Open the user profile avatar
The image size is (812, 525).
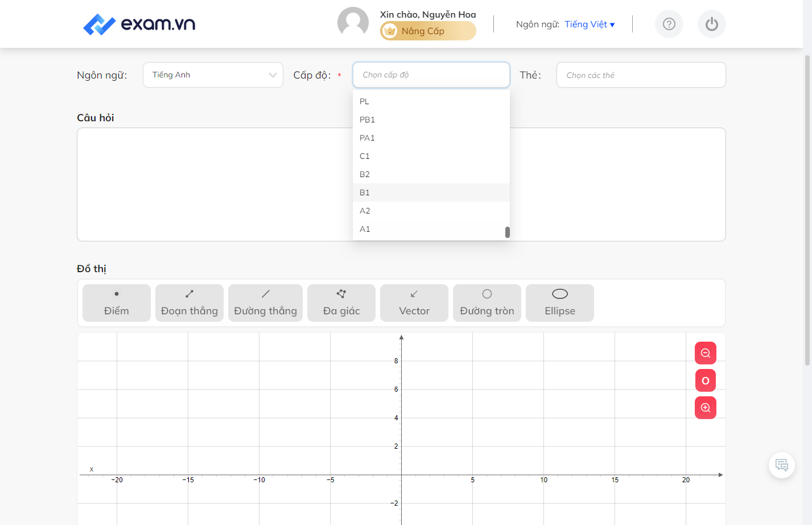tap(353, 23)
